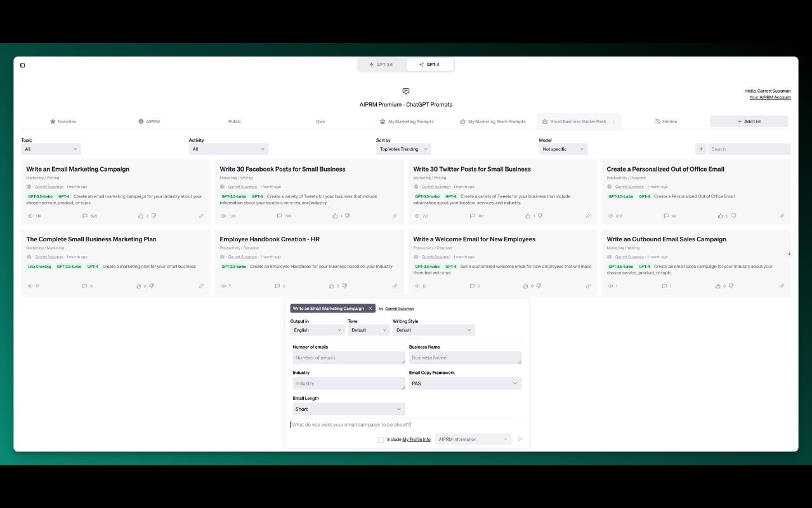Open the Own prompts tab

click(320, 121)
